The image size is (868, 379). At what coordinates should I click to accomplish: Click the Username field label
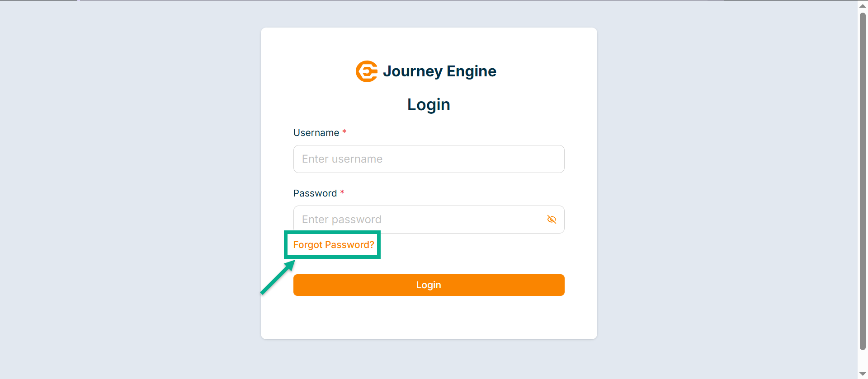coord(316,133)
